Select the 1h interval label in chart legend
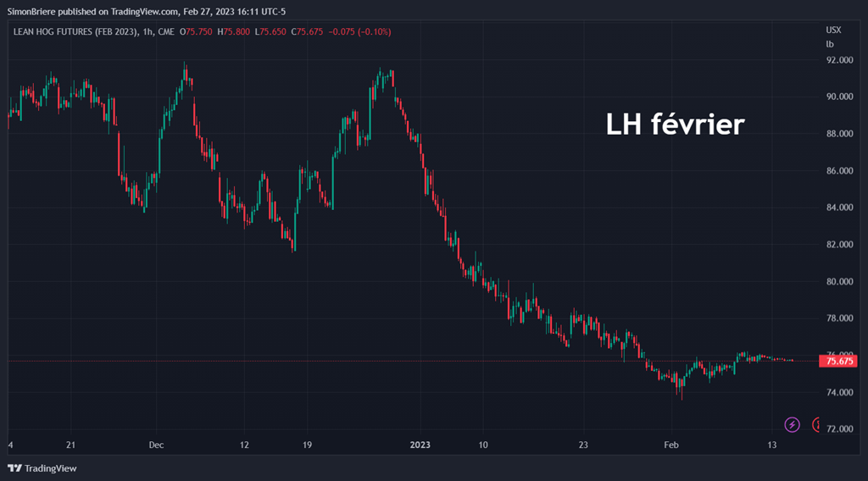The width and height of the screenshot is (868, 481). click(x=146, y=32)
